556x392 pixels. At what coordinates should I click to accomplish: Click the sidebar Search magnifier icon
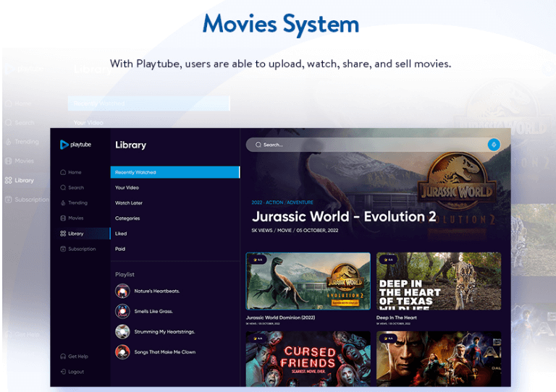click(63, 187)
